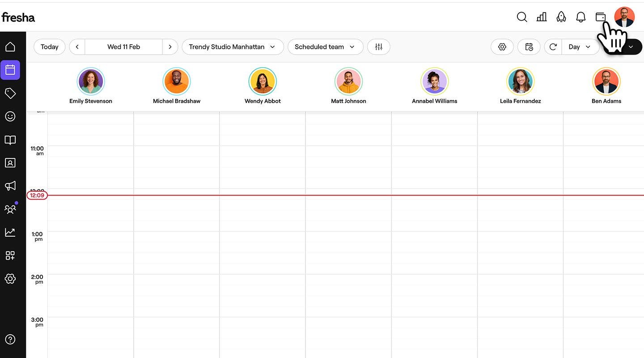Expand Trendy Studio Manhattan location dropdown

coord(233,47)
